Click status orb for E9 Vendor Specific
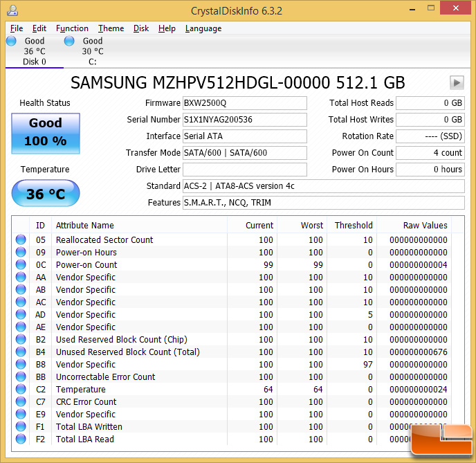The image size is (476, 463). click(x=21, y=414)
